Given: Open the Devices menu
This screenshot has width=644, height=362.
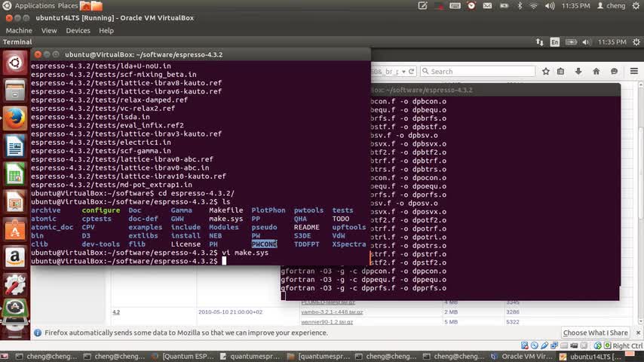Looking at the screenshot, I should pos(78,30).
